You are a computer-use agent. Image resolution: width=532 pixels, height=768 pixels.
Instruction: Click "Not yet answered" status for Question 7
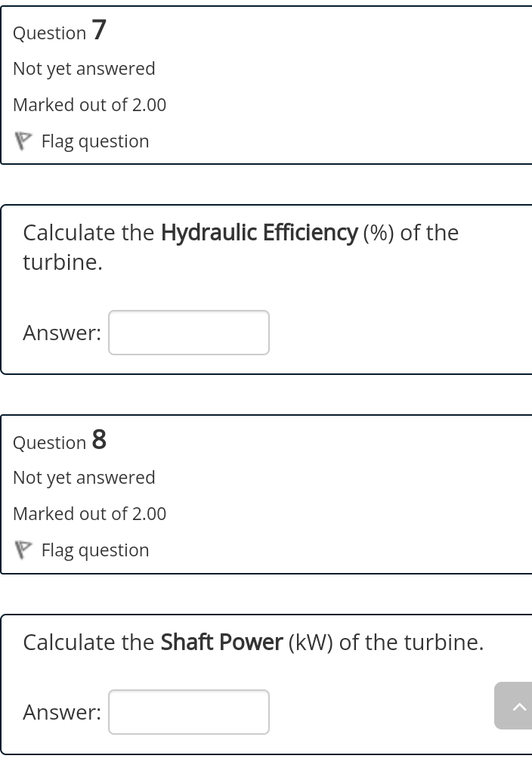pyautogui.click(x=84, y=69)
